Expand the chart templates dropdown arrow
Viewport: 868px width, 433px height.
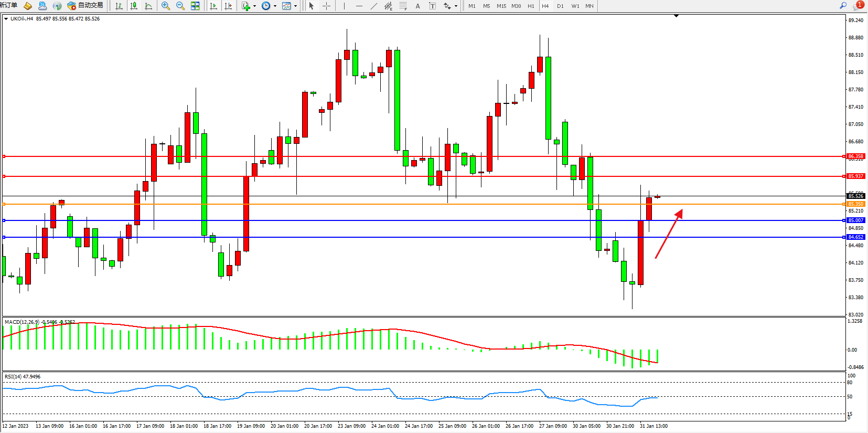click(296, 6)
